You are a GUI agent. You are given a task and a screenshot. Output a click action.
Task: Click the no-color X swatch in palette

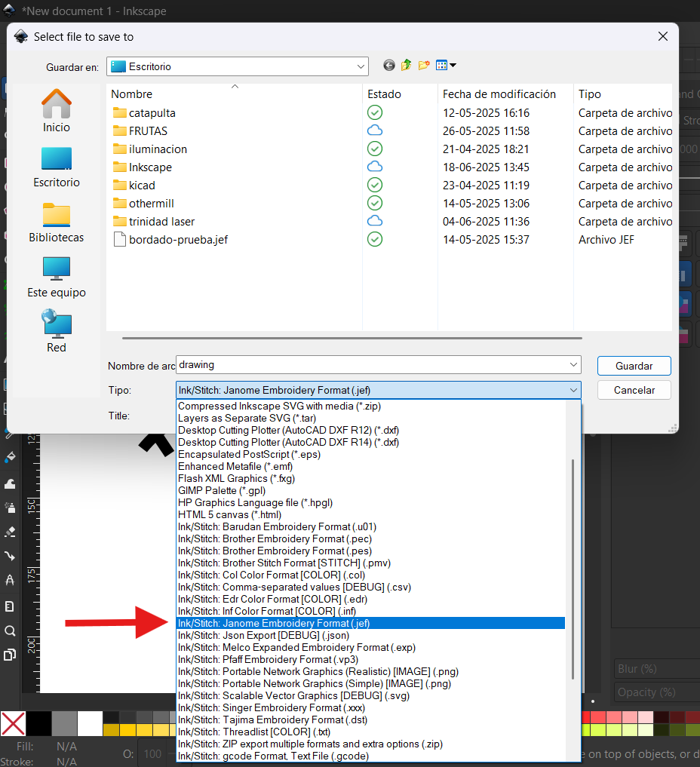[x=14, y=723]
